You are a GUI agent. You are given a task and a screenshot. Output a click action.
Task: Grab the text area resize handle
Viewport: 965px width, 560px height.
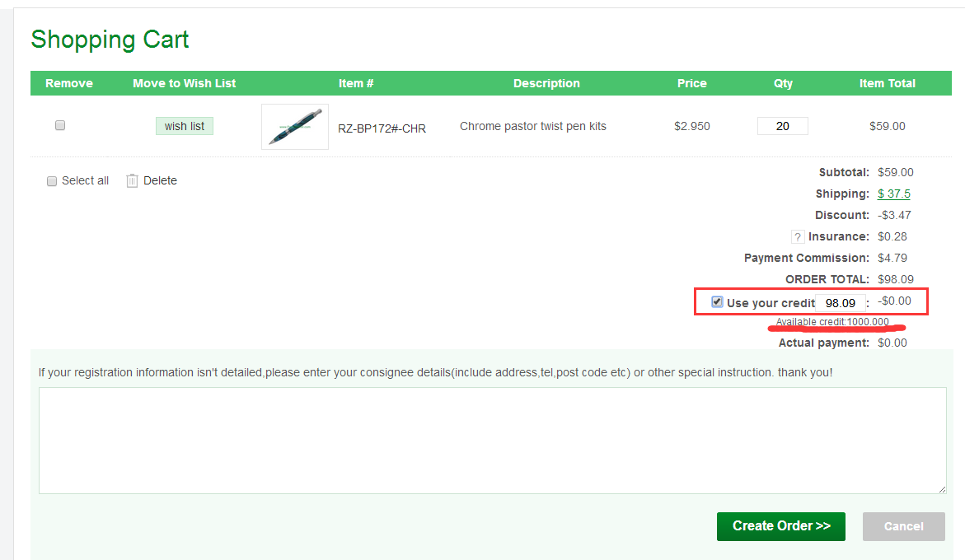coord(942,489)
